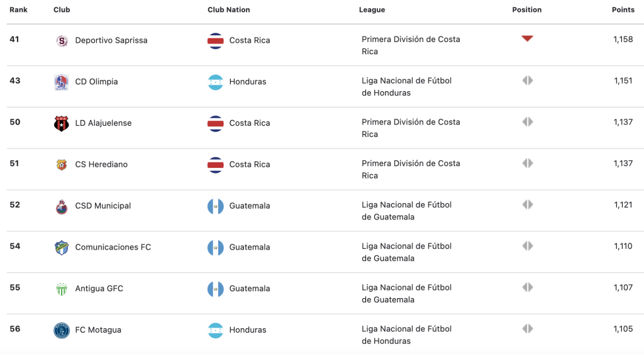Click the Deportivo Saprissa club crest
Viewport: 644px width, 354px height.
[62, 41]
